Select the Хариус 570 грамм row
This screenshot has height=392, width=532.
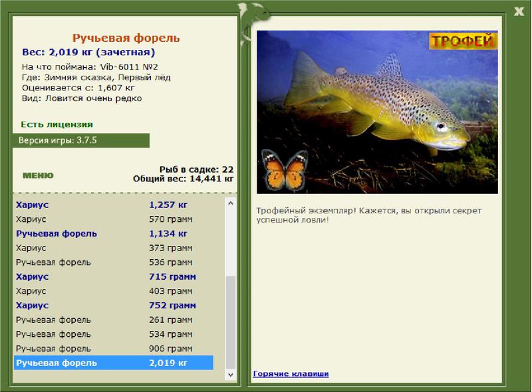114,219
